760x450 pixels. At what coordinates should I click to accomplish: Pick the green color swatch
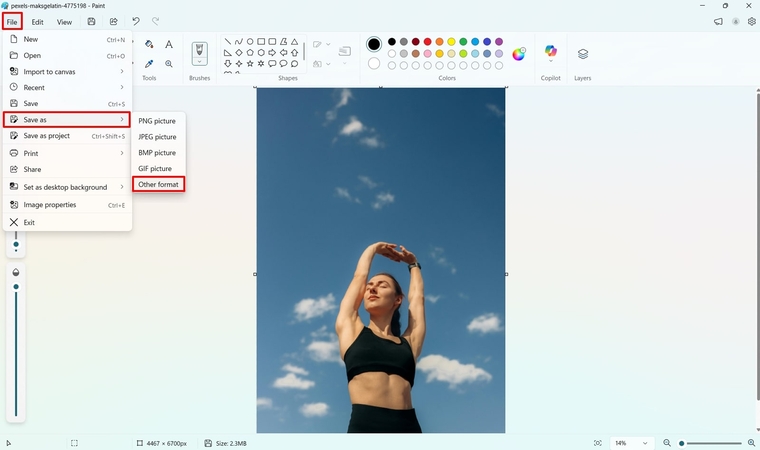(463, 42)
